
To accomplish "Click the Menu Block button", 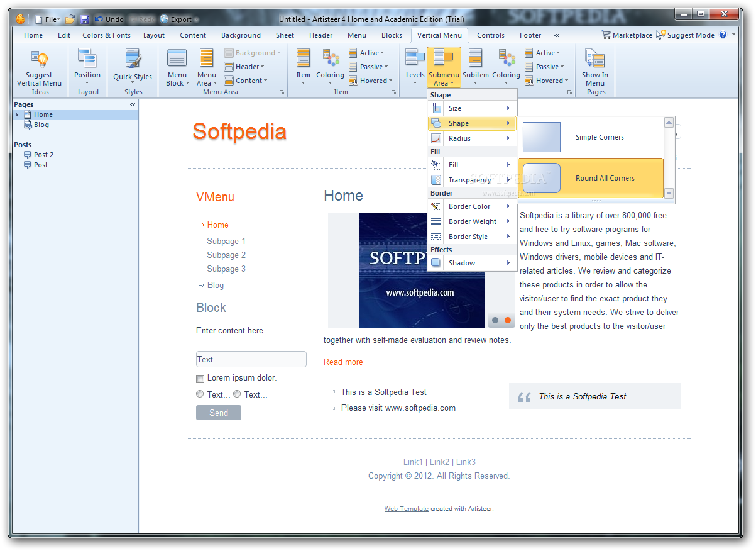I will pos(177,67).
